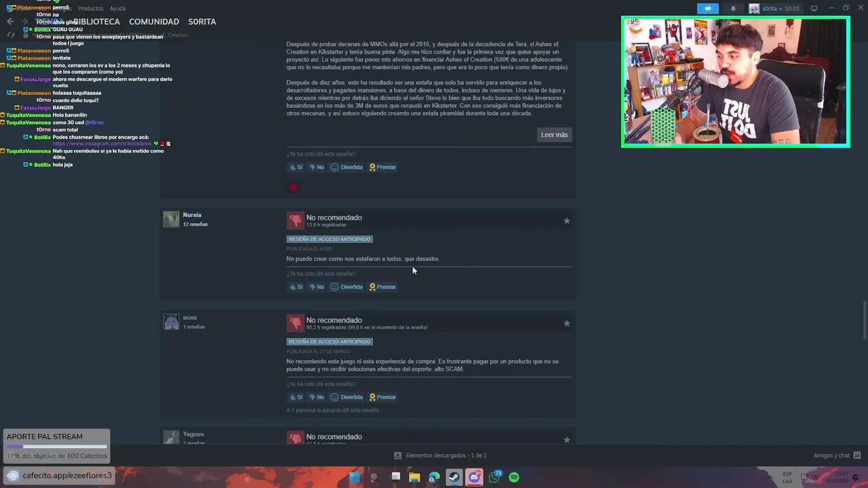Open taskbar search icon
The image size is (868, 488).
(x=374, y=477)
